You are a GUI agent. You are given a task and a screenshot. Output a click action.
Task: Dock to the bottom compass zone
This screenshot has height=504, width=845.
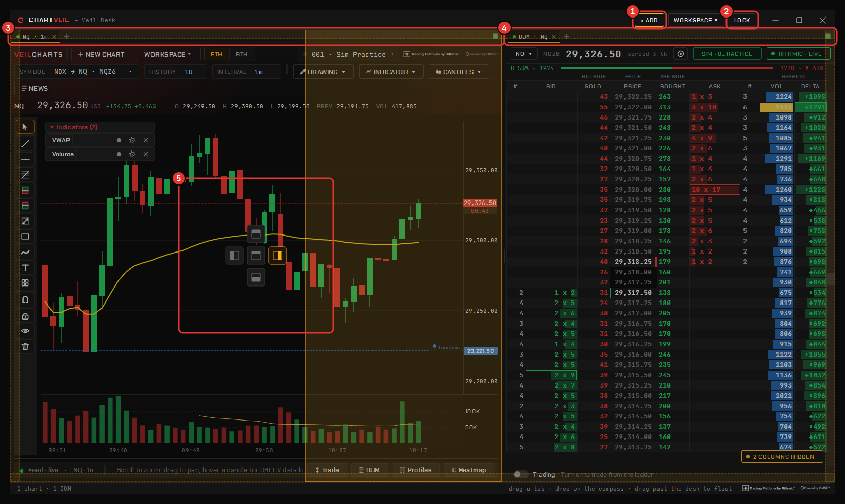(256, 277)
